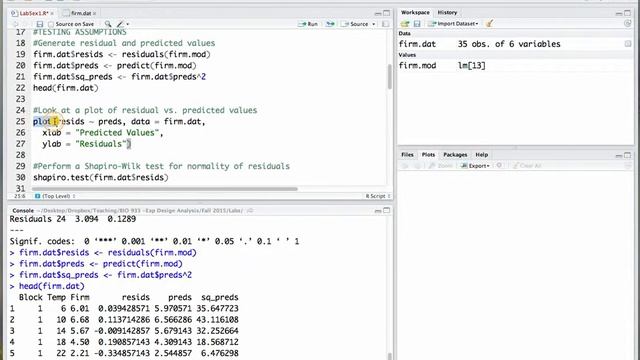Screen dimensions: 640x360
Task: Switch to the Files tab
Action: click(407, 155)
